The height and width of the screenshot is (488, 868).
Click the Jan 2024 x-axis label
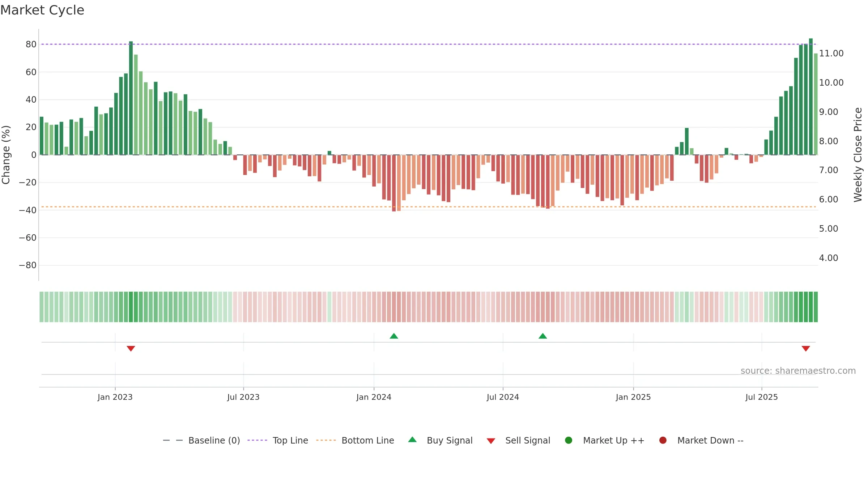coord(374,397)
